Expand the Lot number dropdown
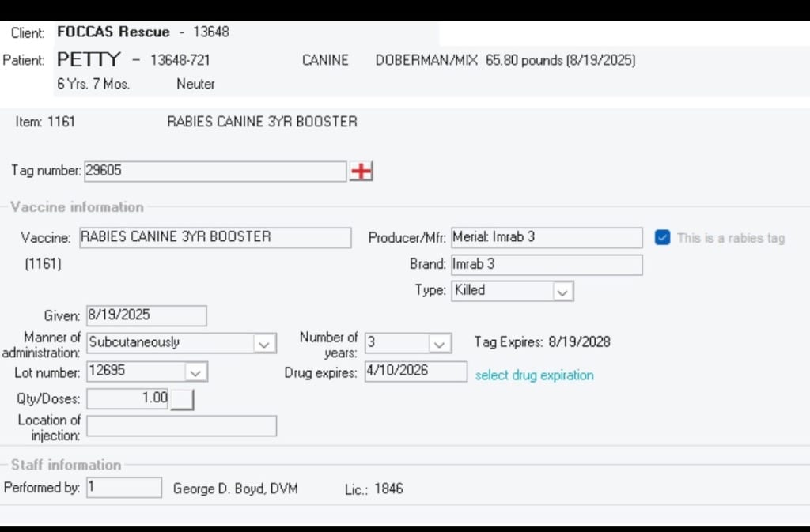The image size is (810, 532). click(195, 372)
